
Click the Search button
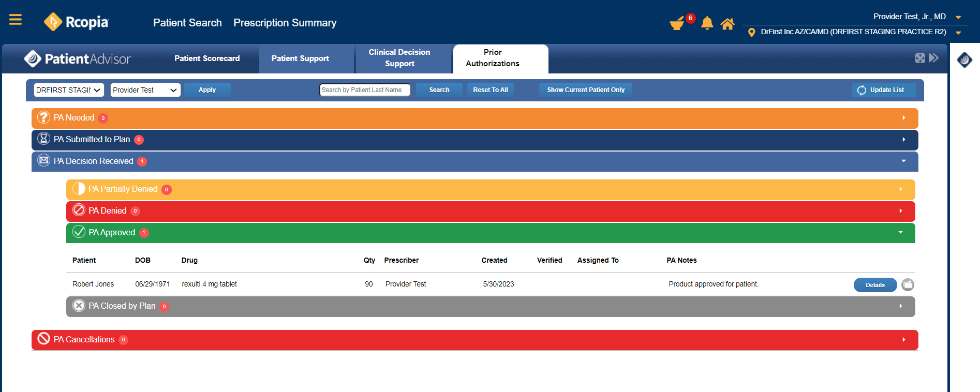tap(439, 90)
